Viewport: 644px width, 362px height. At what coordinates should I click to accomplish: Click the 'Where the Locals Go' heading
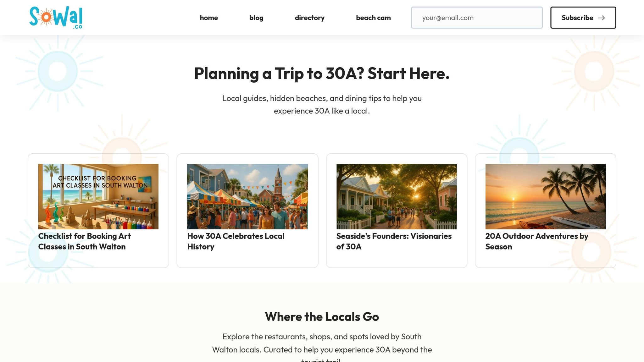[x=322, y=317]
